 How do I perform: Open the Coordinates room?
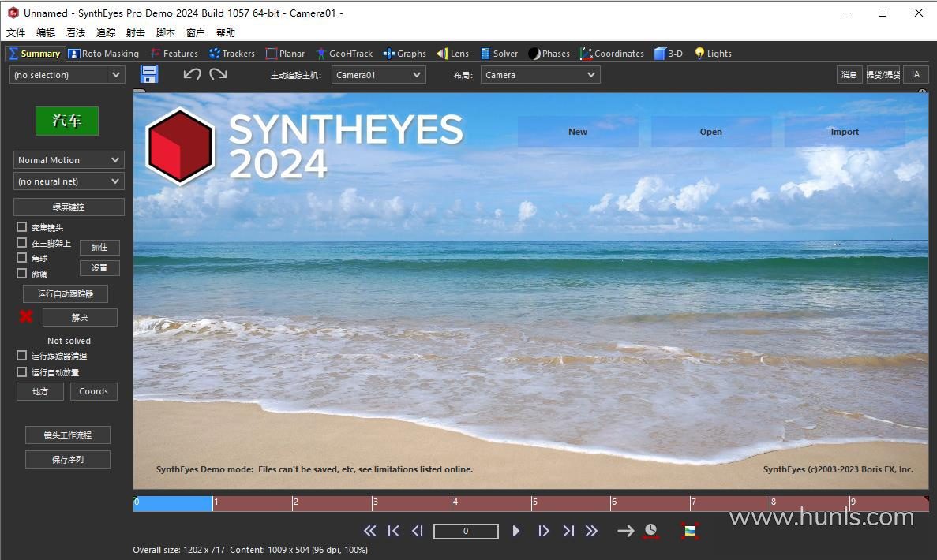pyautogui.click(x=612, y=54)
